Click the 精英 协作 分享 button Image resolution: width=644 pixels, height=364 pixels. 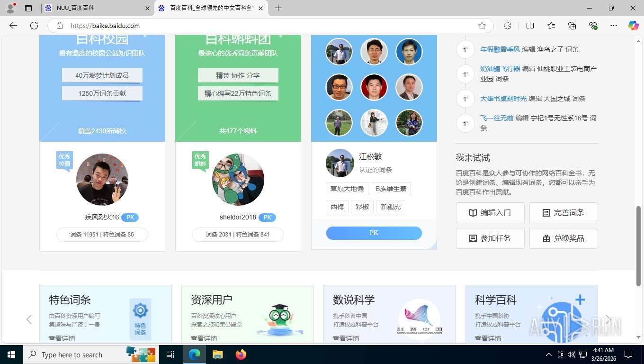coord(238,75)
